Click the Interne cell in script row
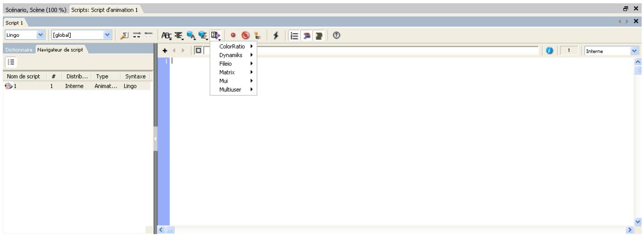Viewport: 644px width, 235px height. (74, 86)
